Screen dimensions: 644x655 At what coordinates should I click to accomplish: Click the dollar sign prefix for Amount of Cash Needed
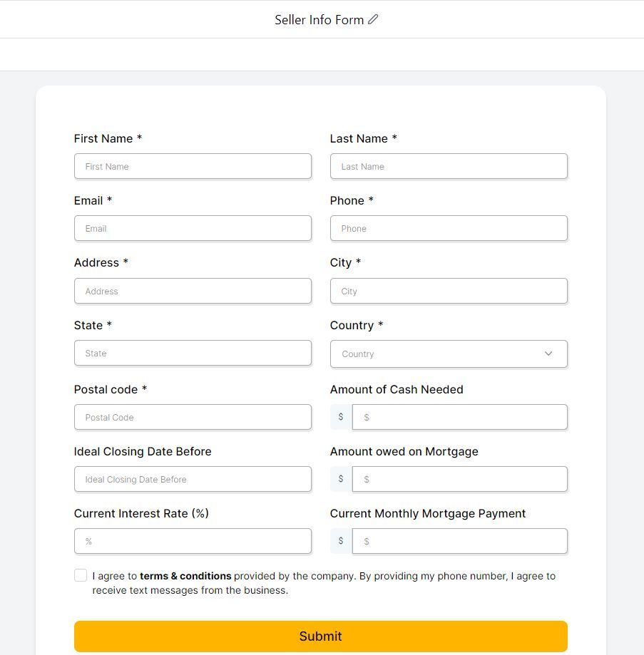click(341, 416)
